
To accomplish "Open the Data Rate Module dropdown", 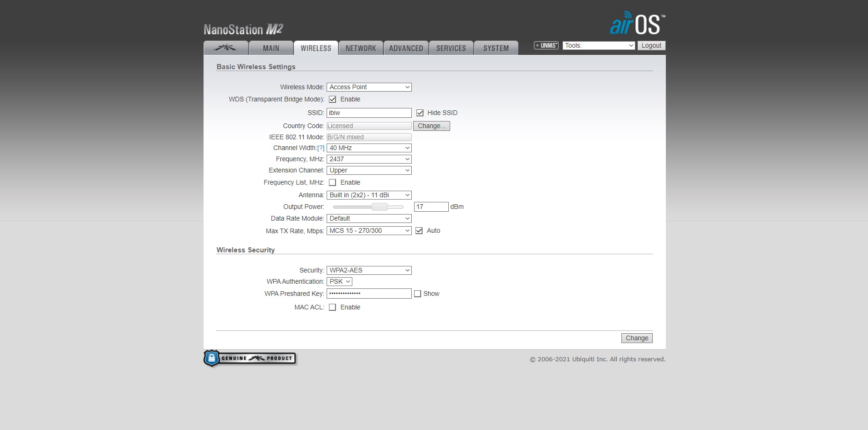I will click(x=369, y=218).
